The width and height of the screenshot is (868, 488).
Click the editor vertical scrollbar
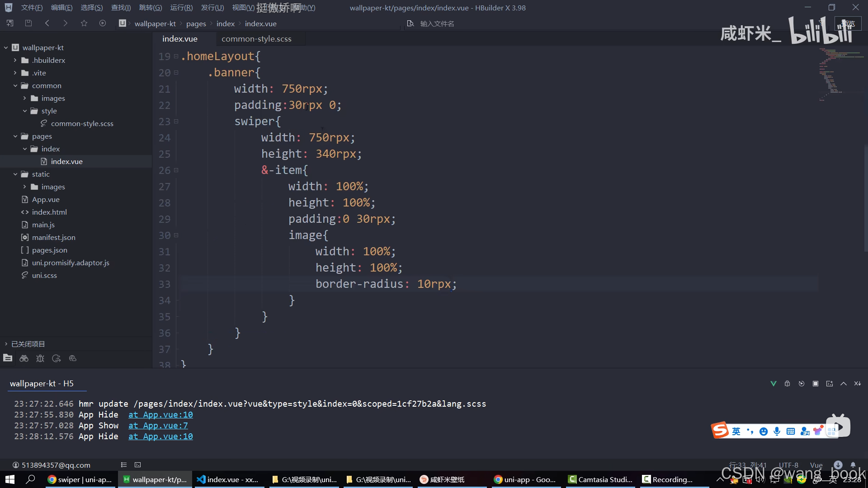click(866, 199)
